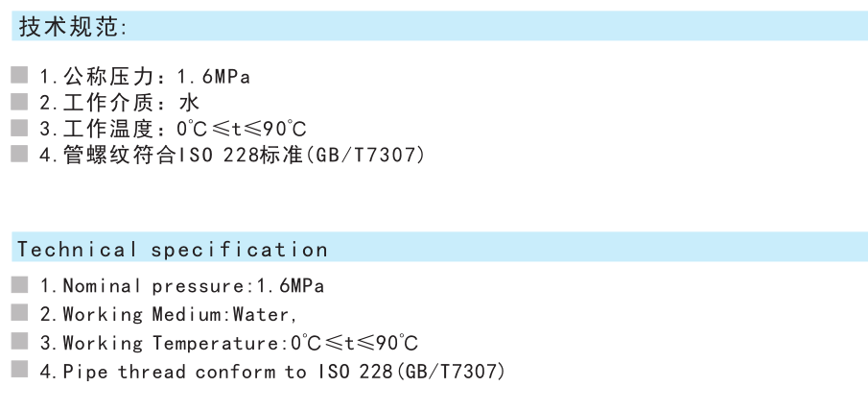Click the text Nominal pressure:1.6MPa
Screen dimensions: 868x411
[x=194, y=286]
